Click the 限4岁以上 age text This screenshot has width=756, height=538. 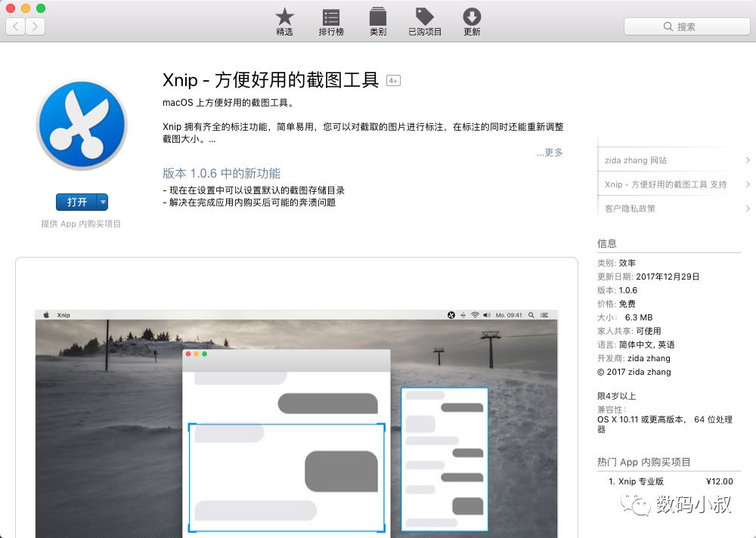[x=616, y=396]
